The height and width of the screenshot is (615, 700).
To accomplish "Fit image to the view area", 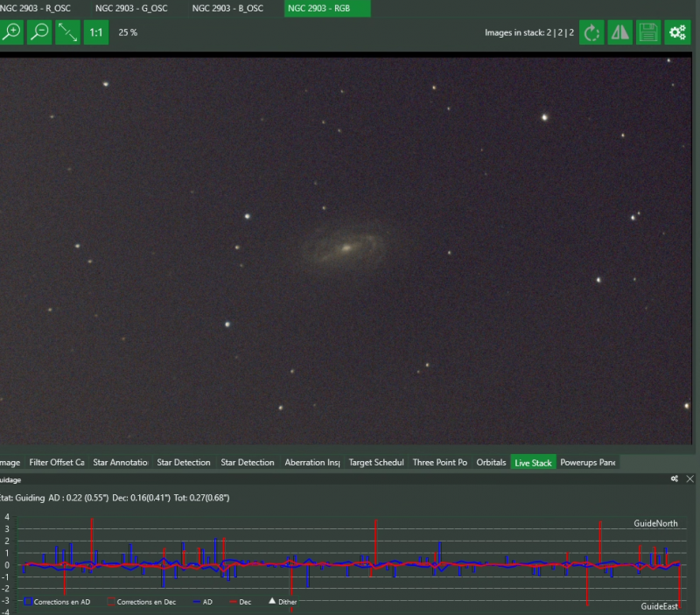I will 67,32.
